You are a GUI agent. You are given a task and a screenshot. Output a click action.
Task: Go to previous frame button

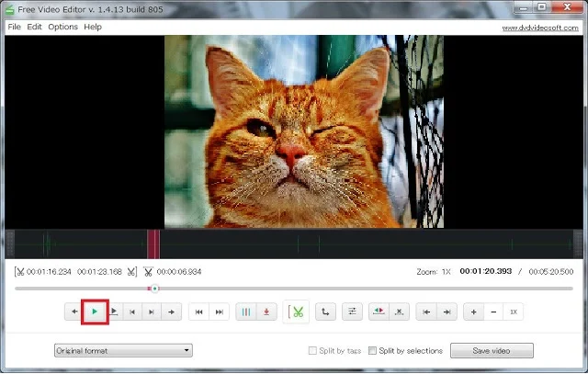[x=132, y=312]
